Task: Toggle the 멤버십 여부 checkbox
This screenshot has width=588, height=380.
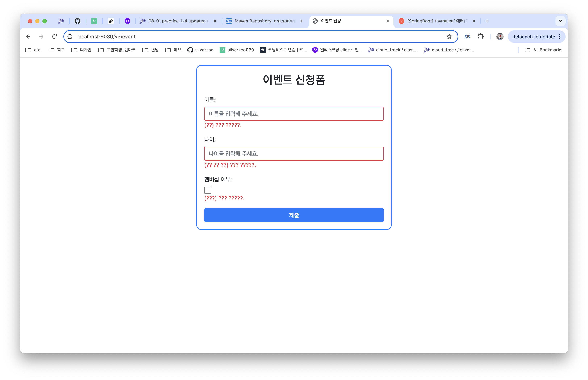Action: [x=208, y=190]
